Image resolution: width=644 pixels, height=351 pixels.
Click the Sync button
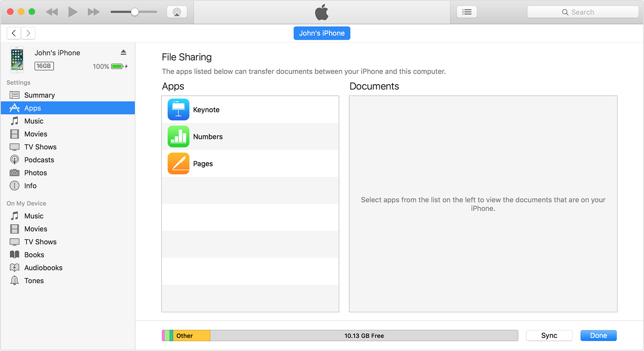(549, 335)
